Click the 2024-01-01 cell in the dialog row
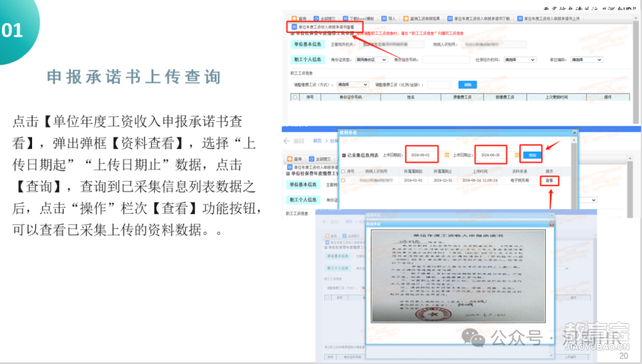The image size is (642, 364). (x=413, y=181)
